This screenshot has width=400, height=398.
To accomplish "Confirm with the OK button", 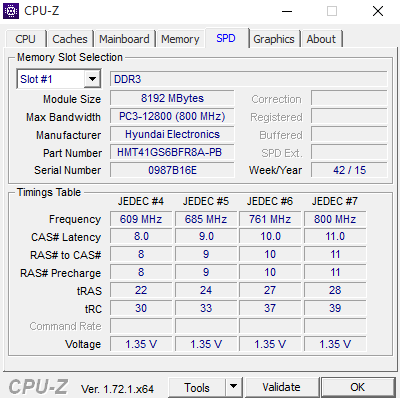I will point(358,387).
